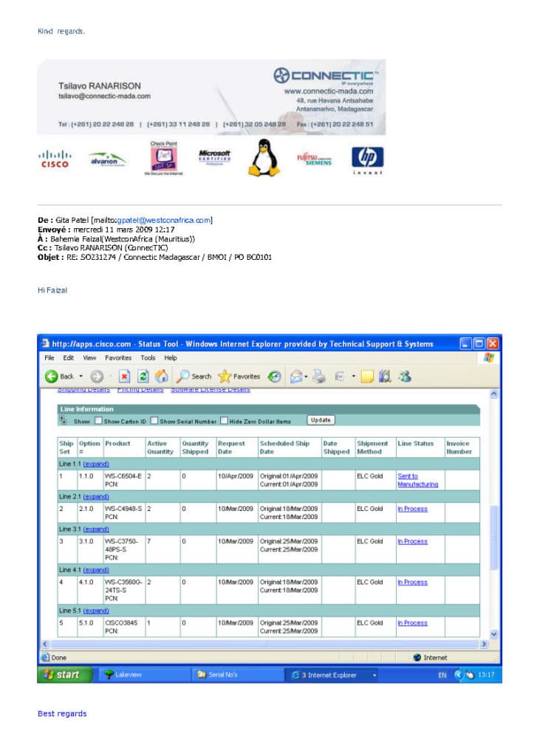Click the Connectic logo in signature banner
The image size is (534, 756).
click(x=326, y=76)
